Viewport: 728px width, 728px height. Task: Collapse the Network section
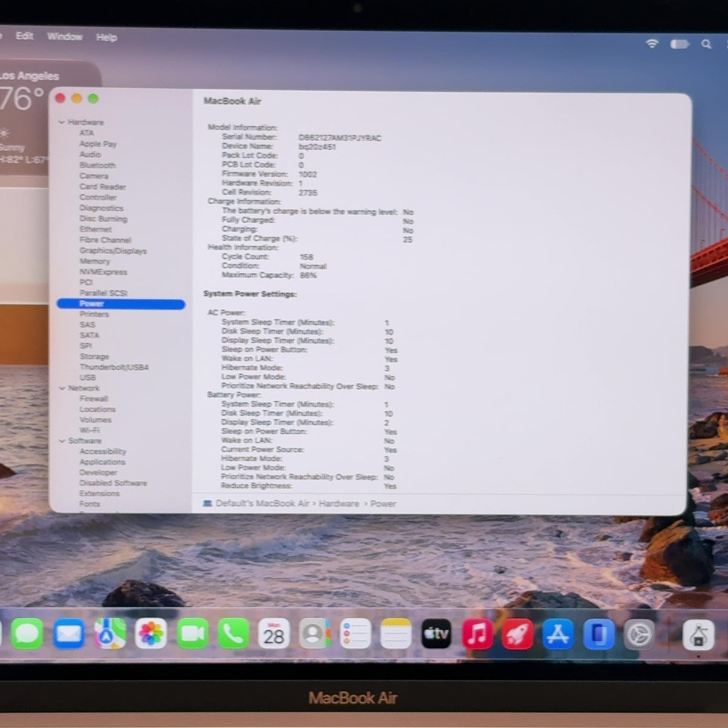pos(62,388)
